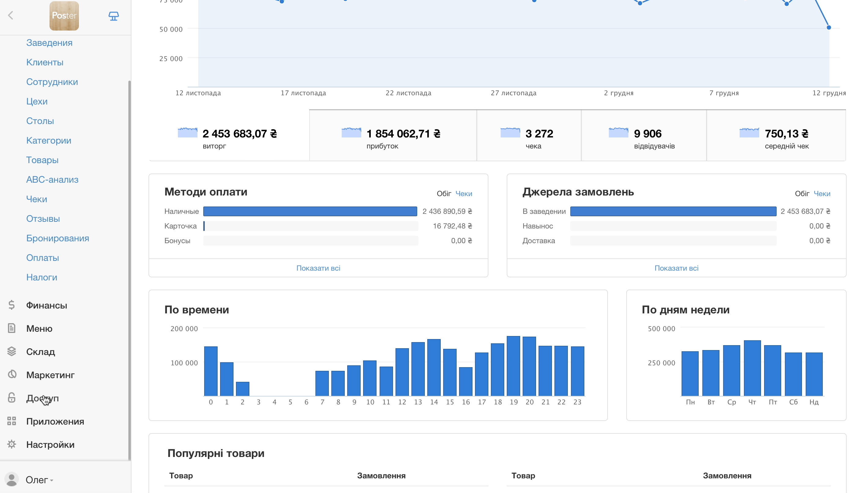Click the Доступ lock icon

tap(12, 398)
